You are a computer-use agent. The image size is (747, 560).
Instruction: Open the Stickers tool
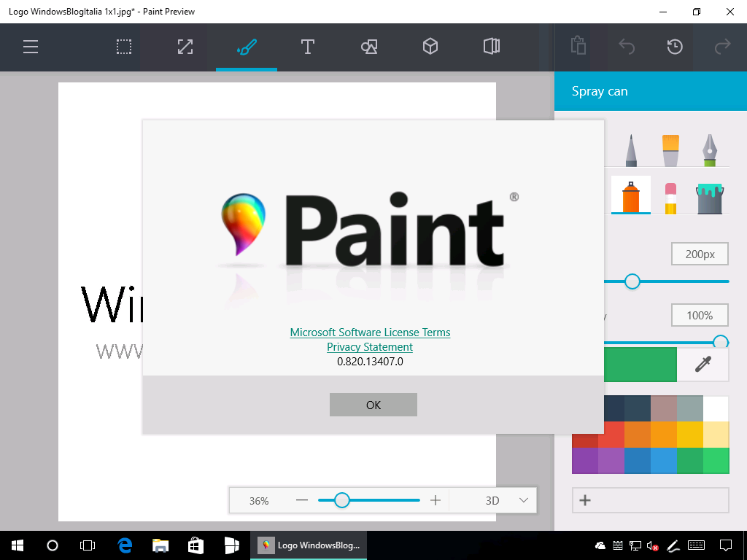click(x=368, y=47)
